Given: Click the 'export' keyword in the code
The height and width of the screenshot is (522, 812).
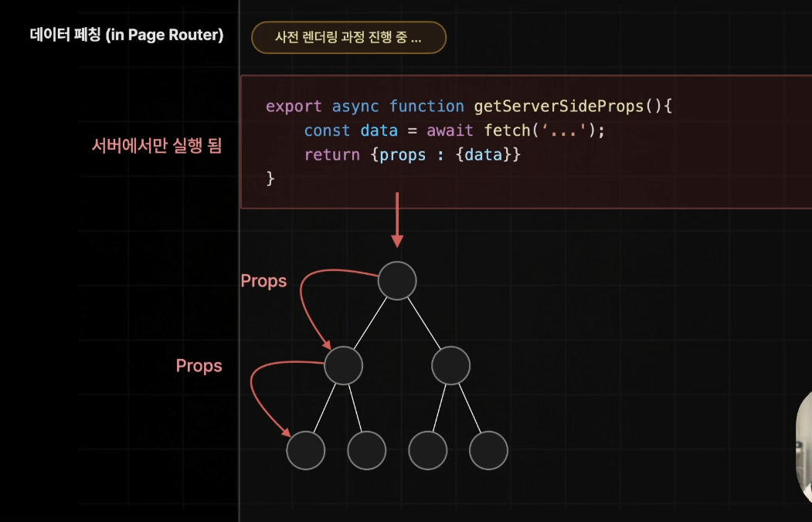Looking at the screenshot, I should coord(294,107).
